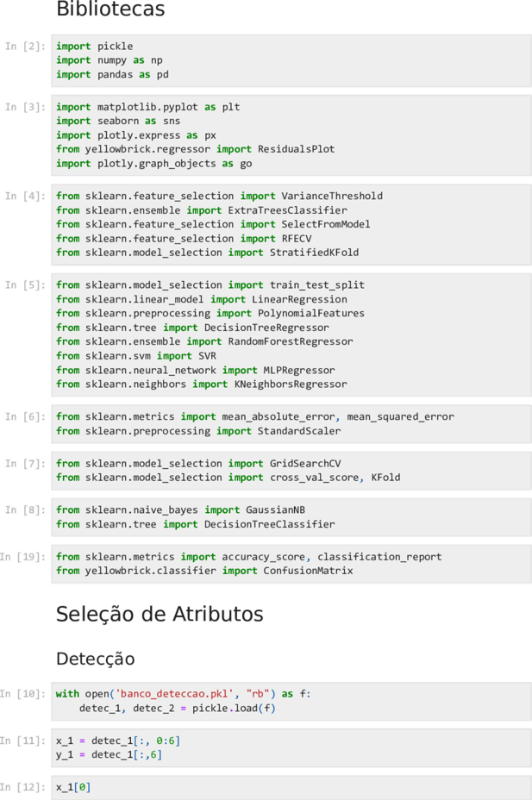Click the Bibliotecas heading
The width and height of the screenshot is (532, 800).
[110, 9]
